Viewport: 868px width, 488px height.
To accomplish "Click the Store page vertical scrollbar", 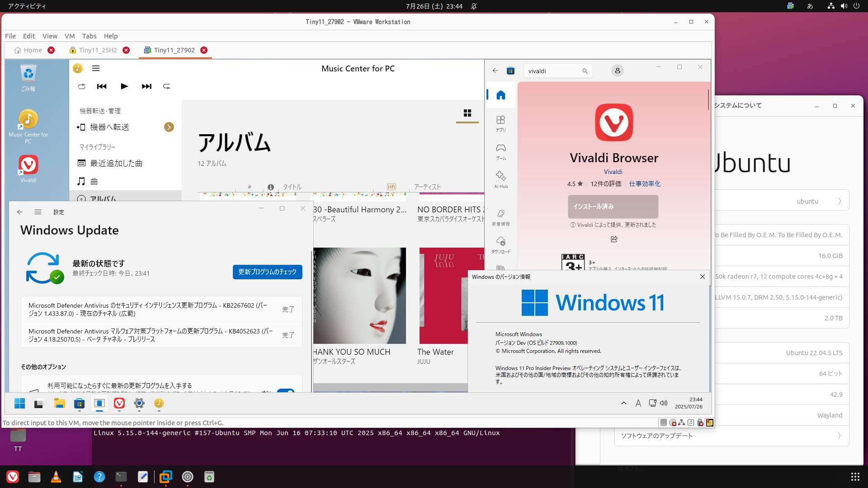I will tap(708, 99).
